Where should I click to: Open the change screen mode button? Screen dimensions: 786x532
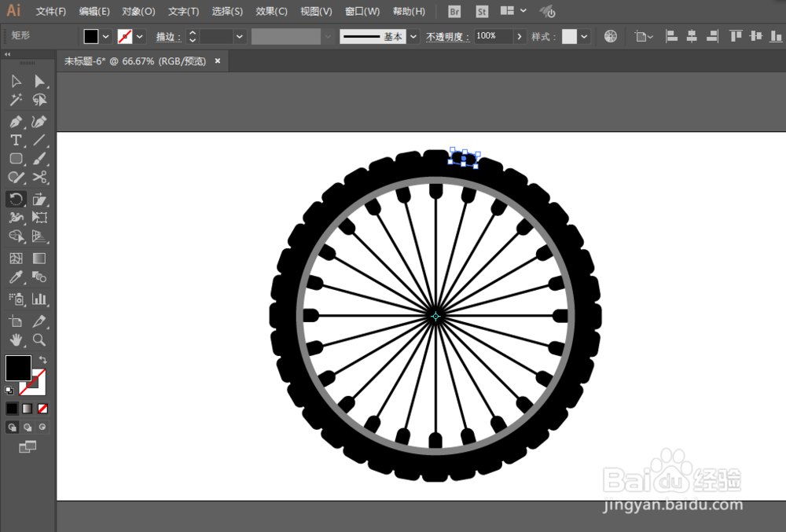[28, 446]
